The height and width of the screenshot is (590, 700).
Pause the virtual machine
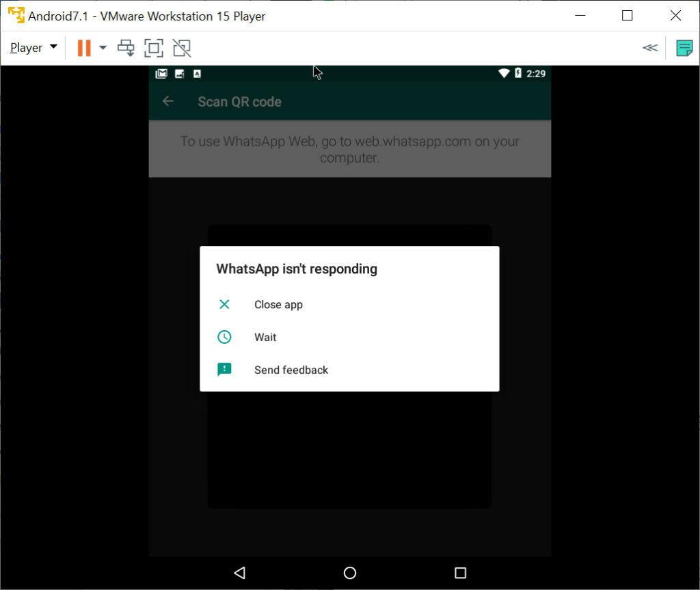pyautogui.click(x=84, y=48)
